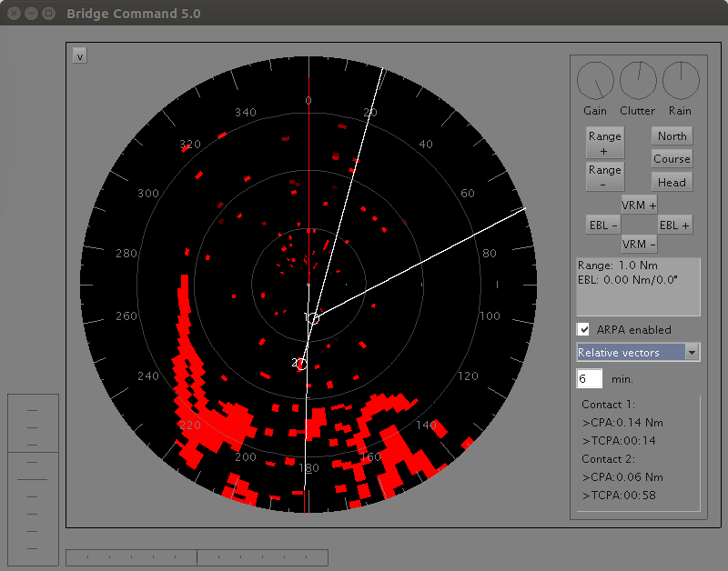
Task: Click the vector minutes input field
Action: click(x=589, y=379)
